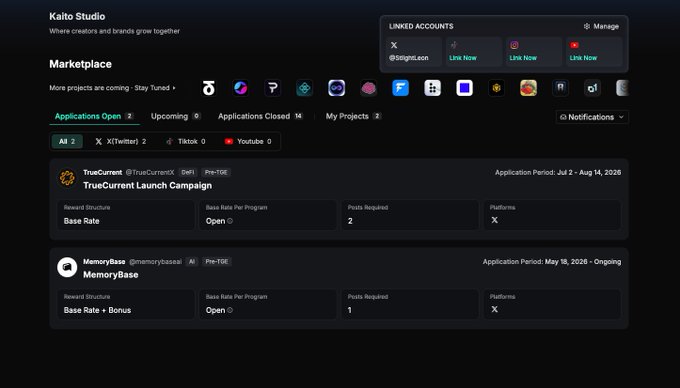
Task: Click Link Now under Instagram
Action: point(523,58)
